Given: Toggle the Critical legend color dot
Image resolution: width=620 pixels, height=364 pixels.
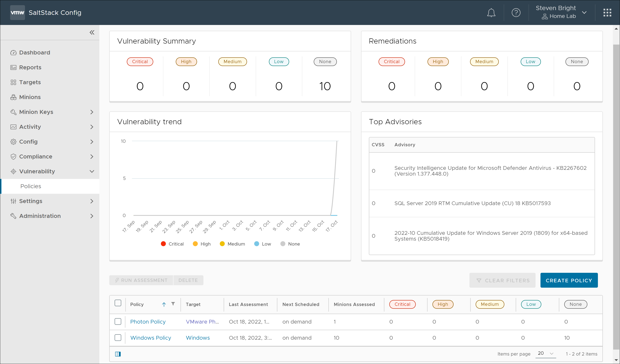Looking at the screenshot, I should [x=163, y=244].
